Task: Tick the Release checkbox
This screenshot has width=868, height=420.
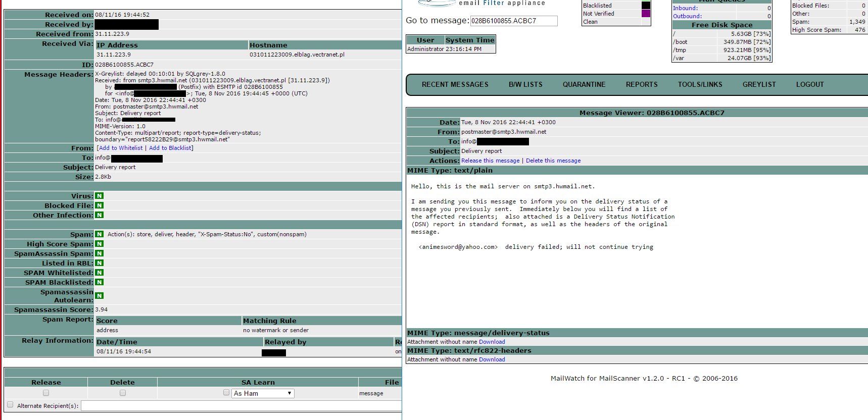Action: click(x=46, y=393)
